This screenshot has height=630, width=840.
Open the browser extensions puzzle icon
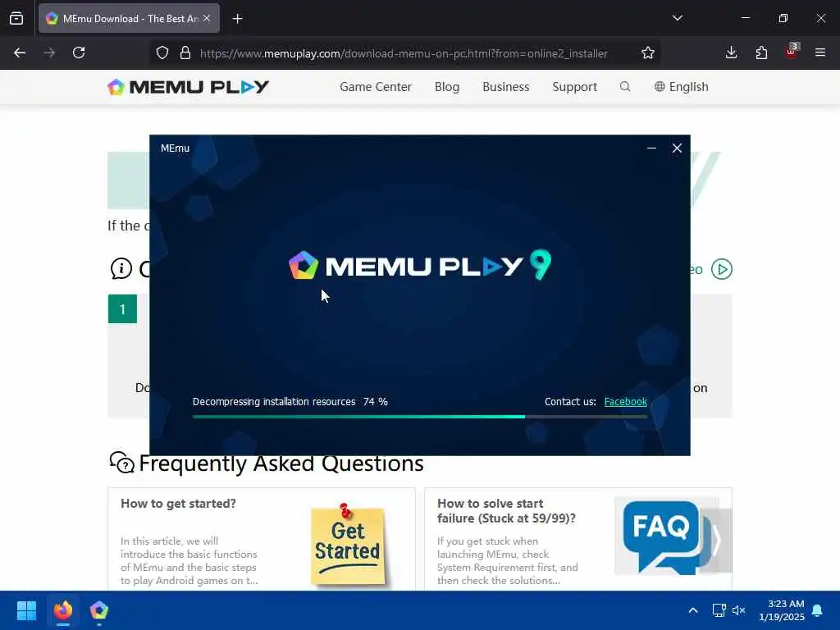pos(761,52)
